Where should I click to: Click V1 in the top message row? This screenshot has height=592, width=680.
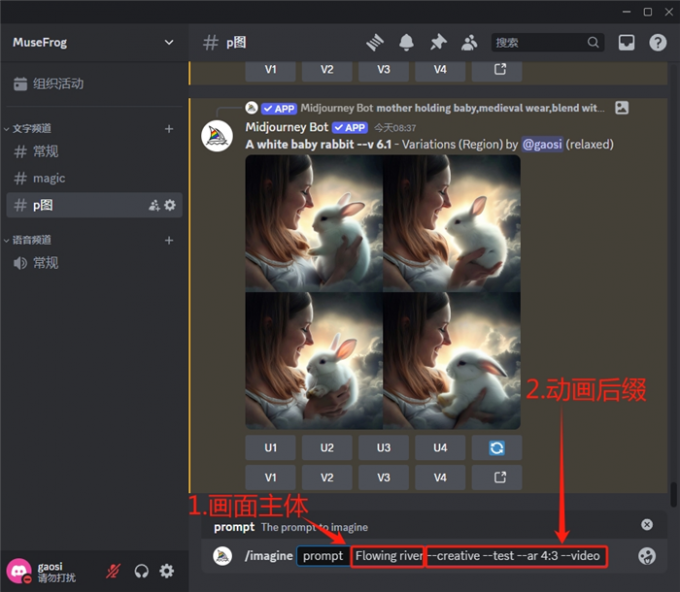tap(271, 70)
